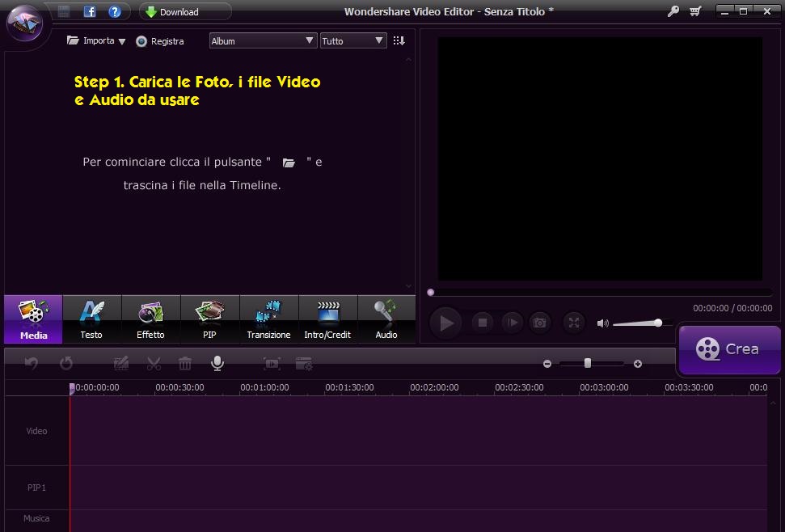Click the trash delete icon

coord(185,364)
